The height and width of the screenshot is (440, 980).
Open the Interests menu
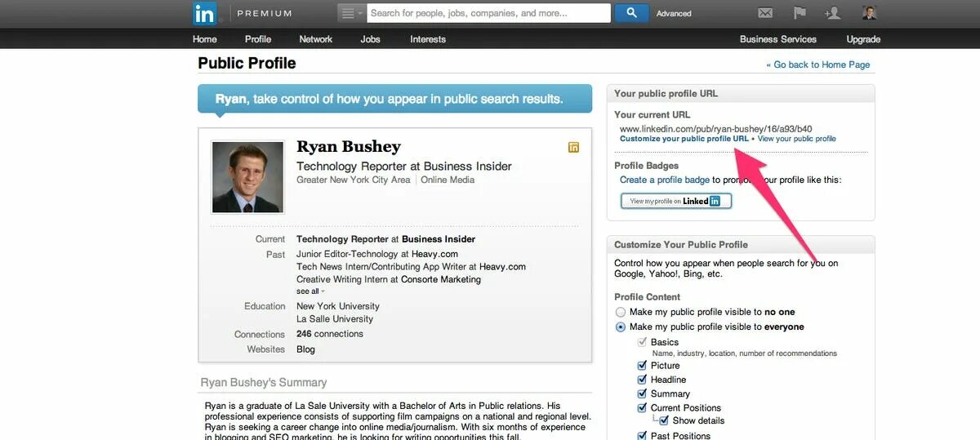point(428,39)
